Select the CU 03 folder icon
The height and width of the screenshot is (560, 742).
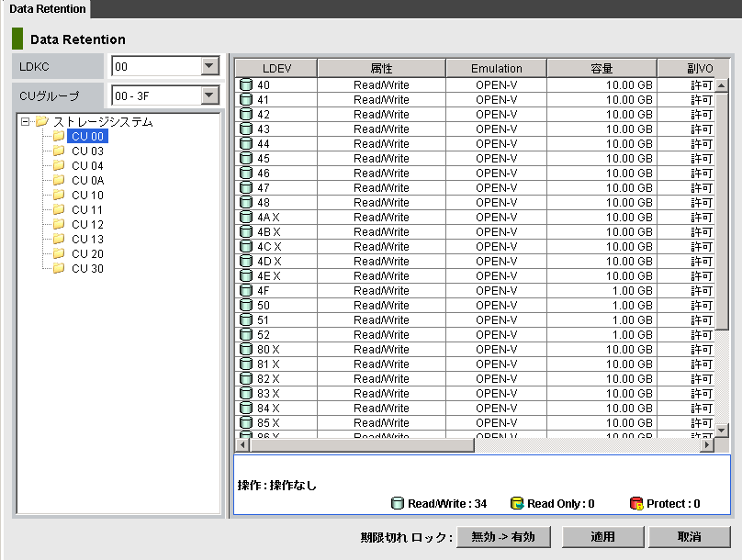coord(59,151)
